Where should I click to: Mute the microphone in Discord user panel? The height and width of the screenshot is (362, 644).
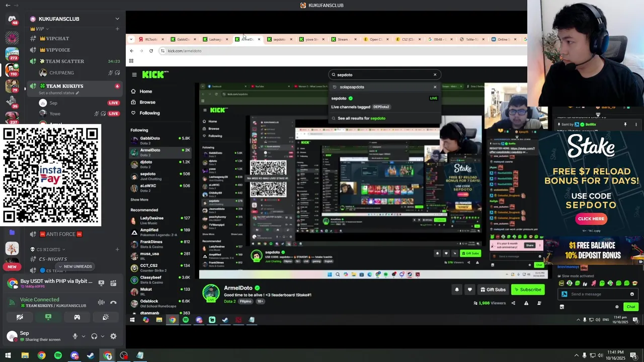[75, 336]
